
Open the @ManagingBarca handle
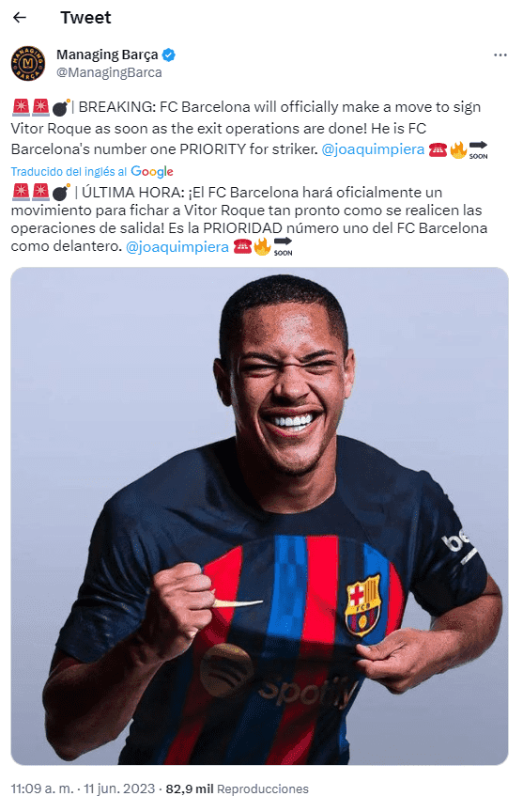[109, 72]
